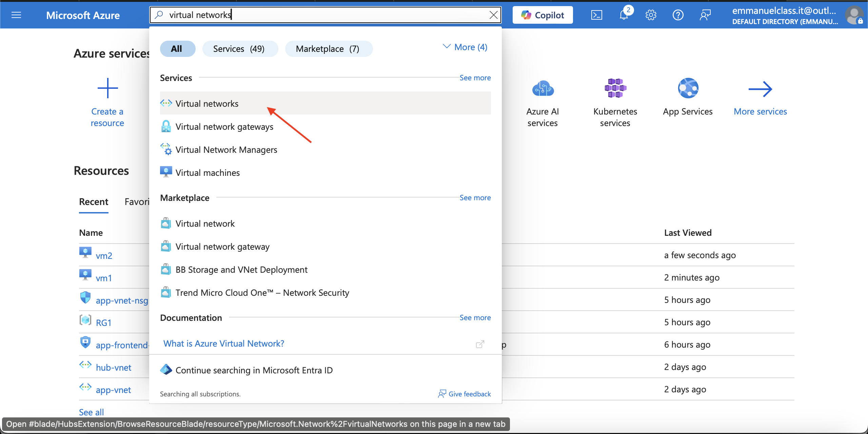This screenshot has width=868, height=434.
Task: Open Kubernetes services icon
Action: point(615,88)
